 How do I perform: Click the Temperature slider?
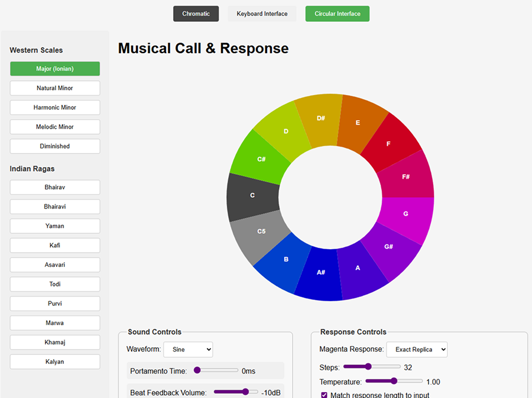point(394,381)
